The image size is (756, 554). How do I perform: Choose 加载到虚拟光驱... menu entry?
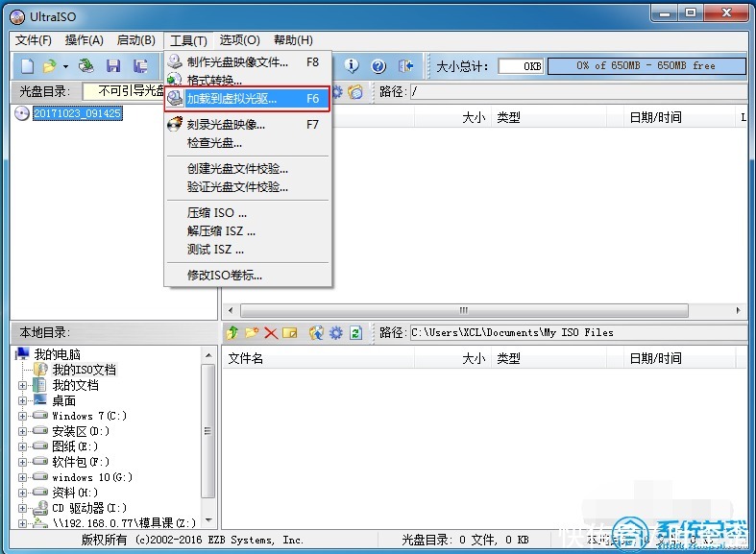[x=247, y=99]
